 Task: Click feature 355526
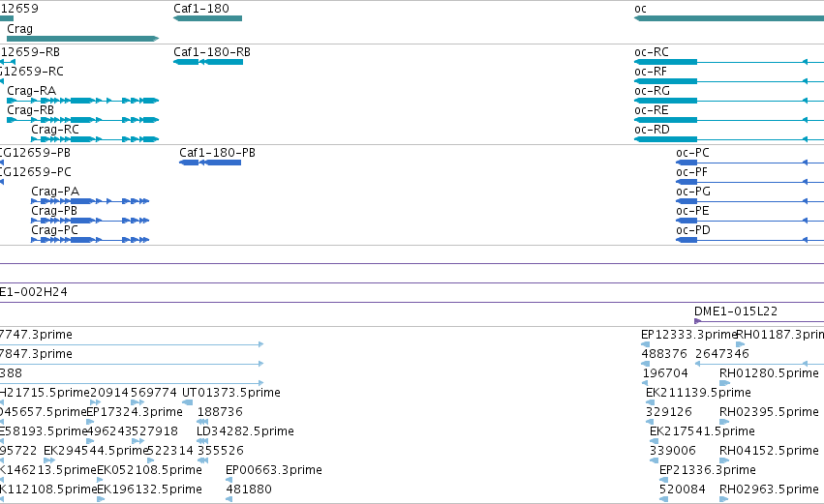[x=202, y=460]
